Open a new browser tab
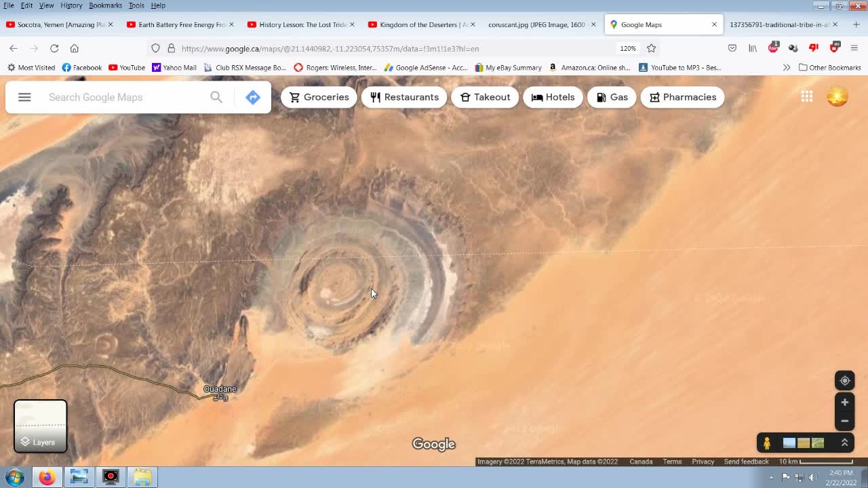Viewport: 868px width, 488px height. click(856, 24)
